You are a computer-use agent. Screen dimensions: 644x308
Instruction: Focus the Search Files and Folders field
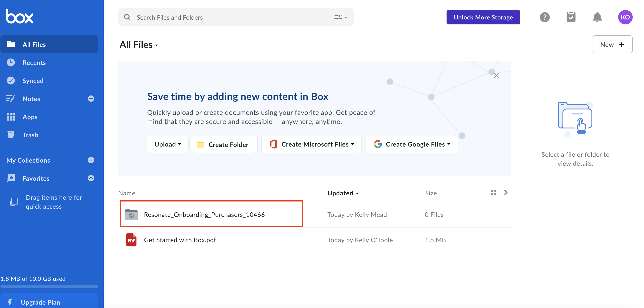(236, 17)
